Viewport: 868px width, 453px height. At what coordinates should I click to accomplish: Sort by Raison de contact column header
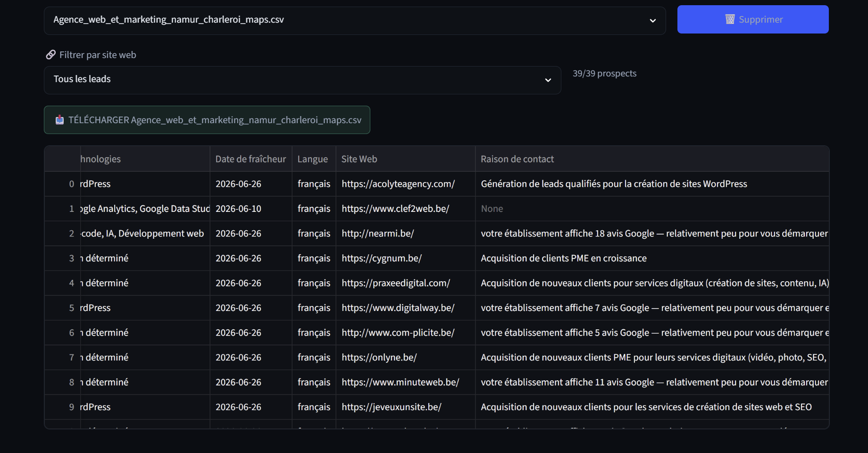coord(652,159)
